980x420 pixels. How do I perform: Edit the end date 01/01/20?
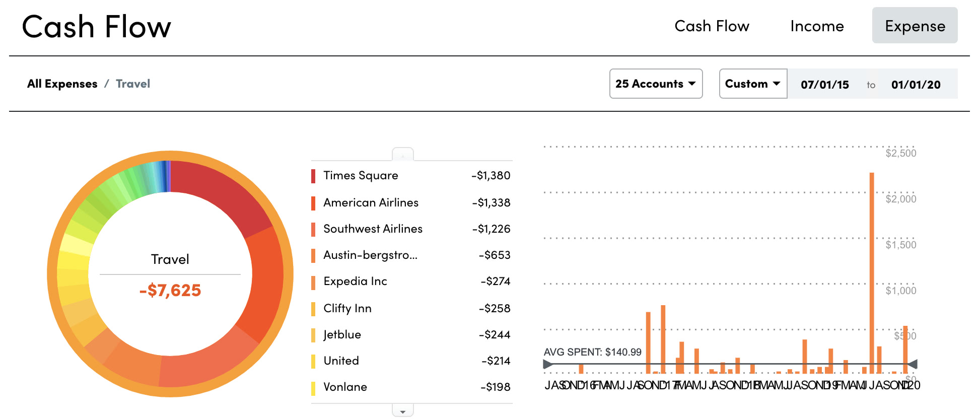click(x=916, y=85)
